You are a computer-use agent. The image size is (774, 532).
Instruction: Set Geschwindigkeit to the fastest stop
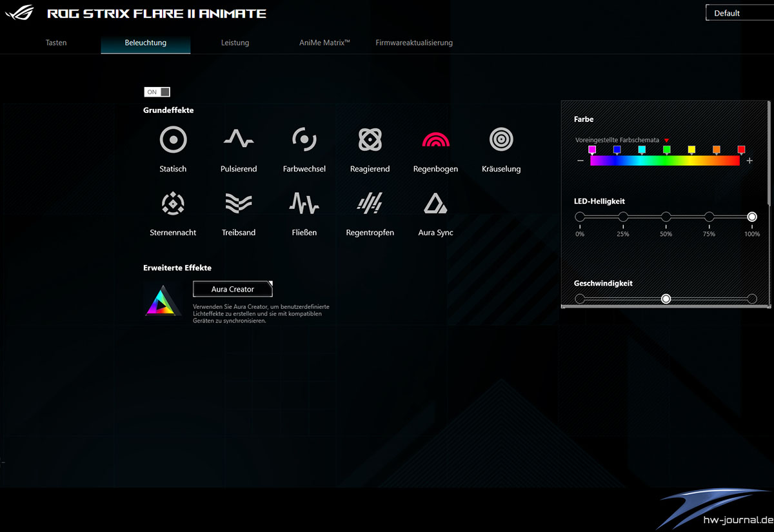pos(752,299)
